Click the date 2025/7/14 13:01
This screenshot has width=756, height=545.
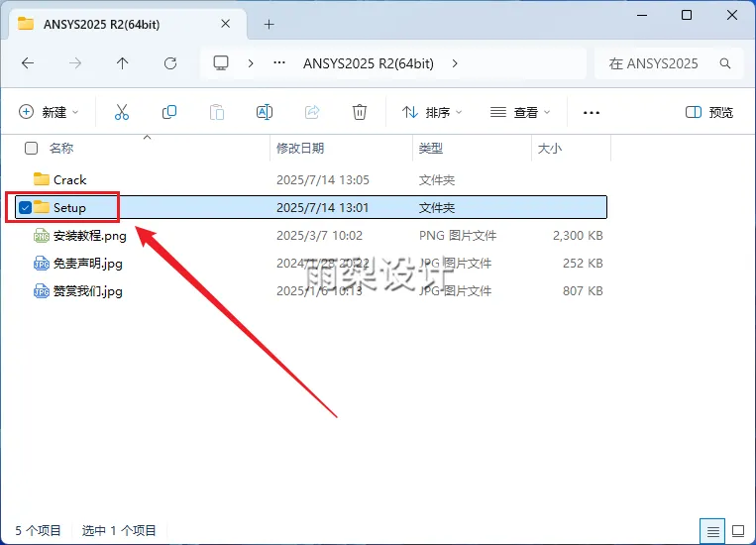(x=323, y=208)
